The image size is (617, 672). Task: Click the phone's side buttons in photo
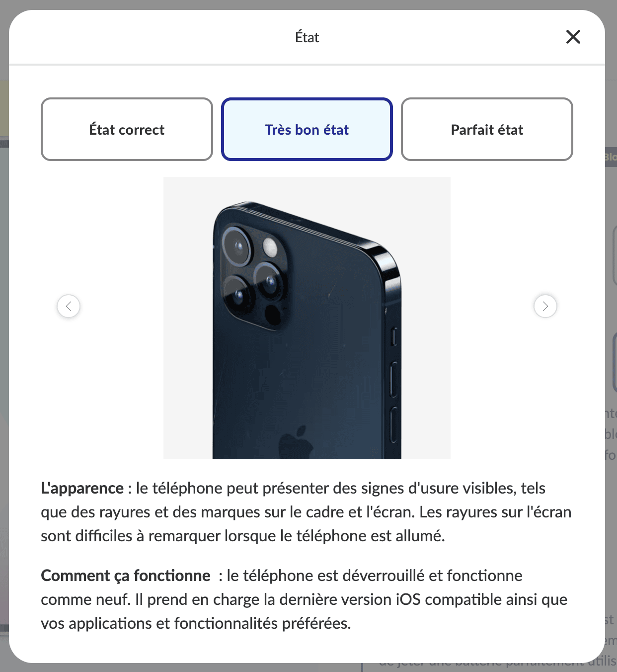tap(393, 384)
